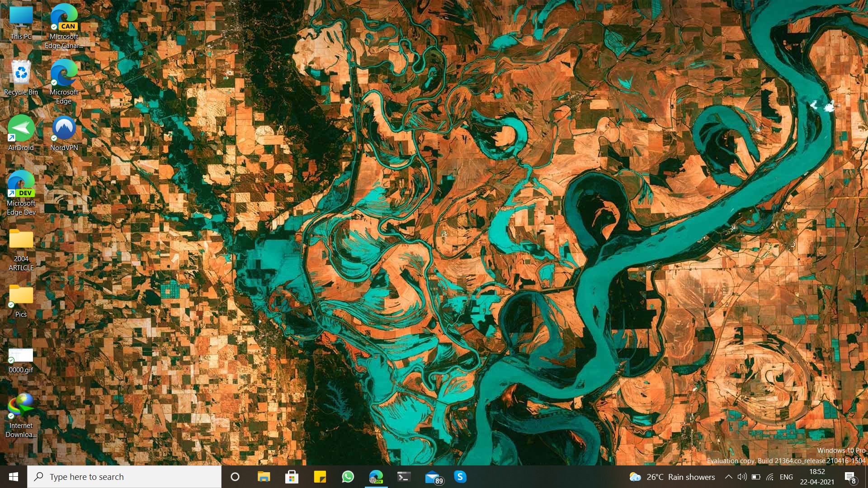Select the NordVPN desktop icon
The height and width of the screenshot is (488, 868).
tap(64, 129)
